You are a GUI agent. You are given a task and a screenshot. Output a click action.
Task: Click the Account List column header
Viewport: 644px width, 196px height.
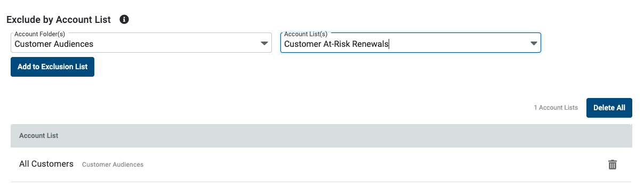point(39,136)
